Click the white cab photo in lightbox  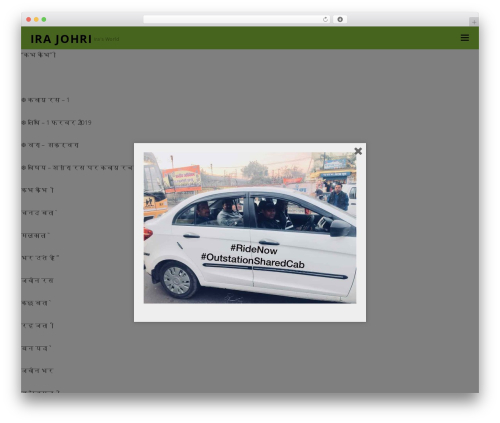(250, 228)
